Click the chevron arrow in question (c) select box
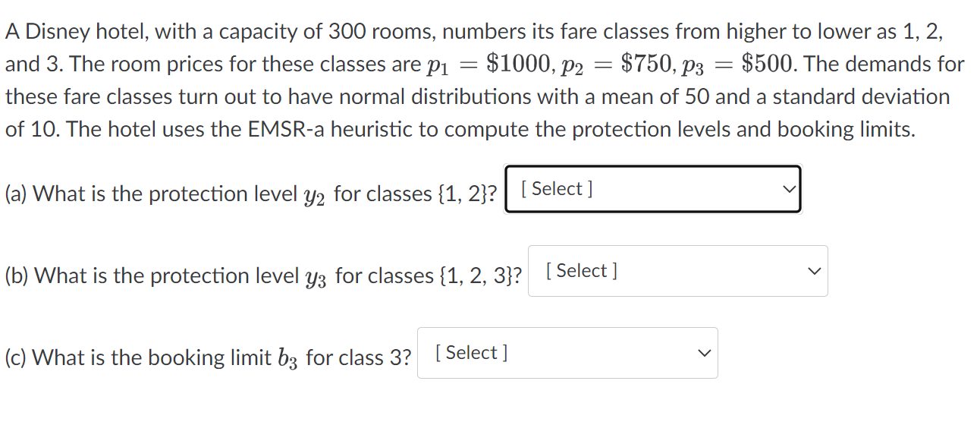Image resolution: width=980 pixels, height=425 pixels. (703, 353)
